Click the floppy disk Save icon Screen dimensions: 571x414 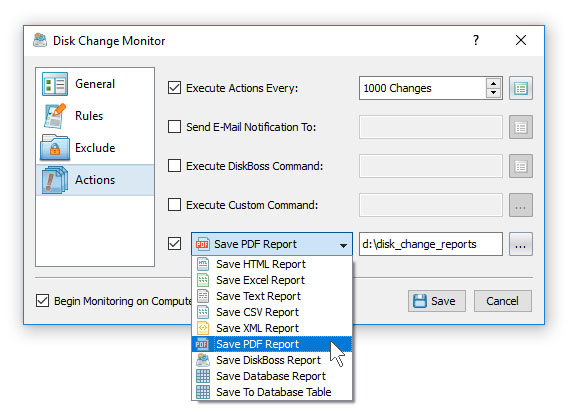click(x=420, y=301)
